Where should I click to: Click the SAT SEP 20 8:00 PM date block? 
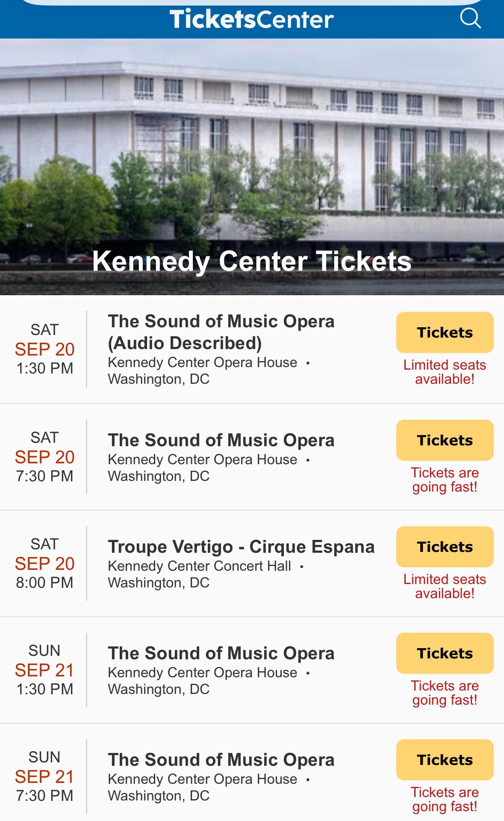coord(44,563)
